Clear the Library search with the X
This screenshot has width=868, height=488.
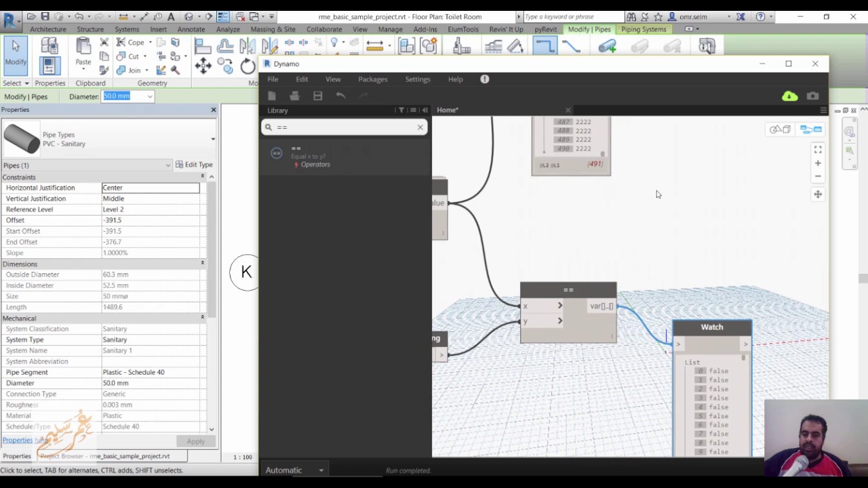point(420,127)
